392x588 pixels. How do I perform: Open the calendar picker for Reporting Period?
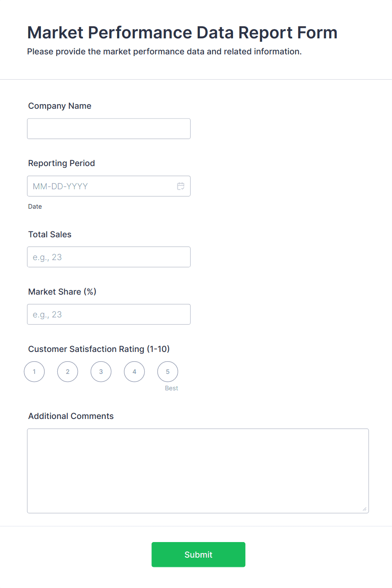pyautogui.click(x=181, y=186)
